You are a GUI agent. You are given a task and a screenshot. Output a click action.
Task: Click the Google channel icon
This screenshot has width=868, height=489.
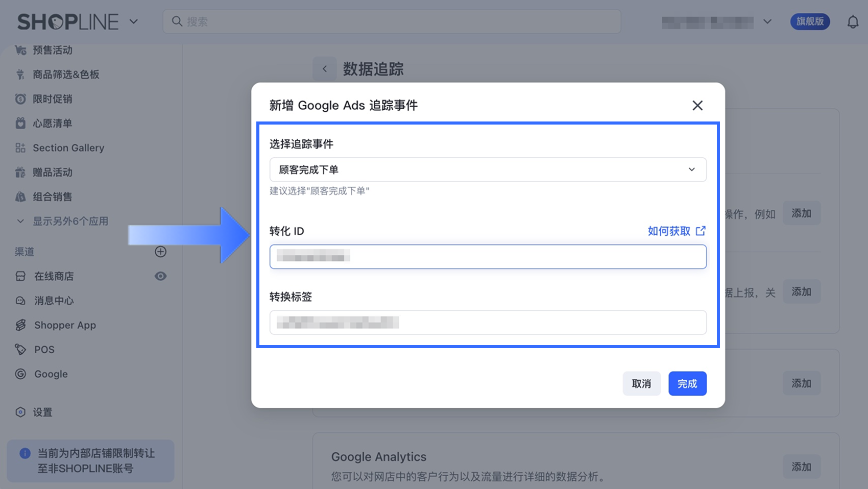(x=20, y=374)
